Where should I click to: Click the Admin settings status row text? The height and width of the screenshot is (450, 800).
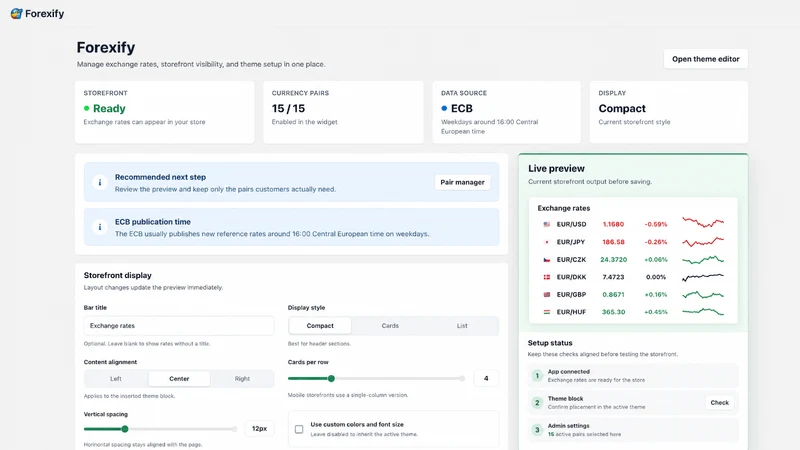click(x=584, y=430)
